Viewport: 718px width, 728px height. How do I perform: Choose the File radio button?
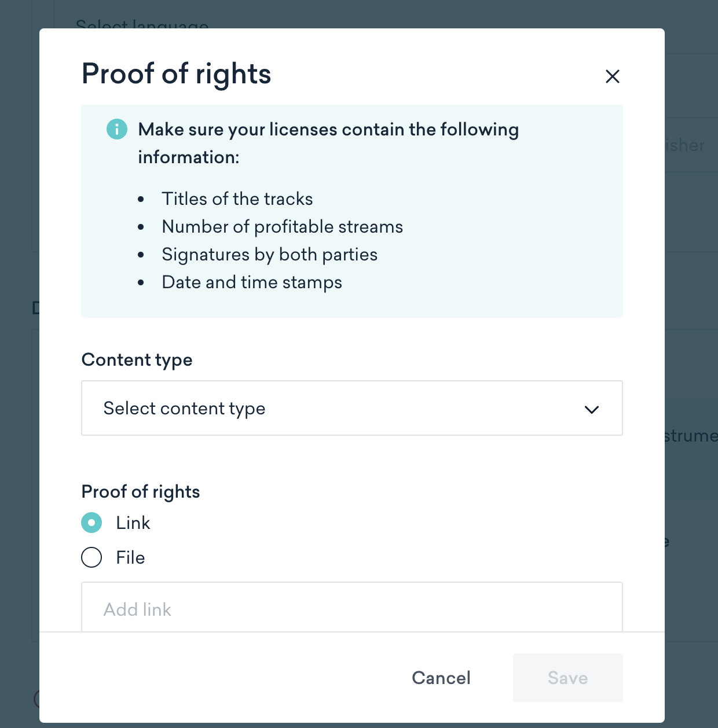pyautogui.click(x=91, y=557)
